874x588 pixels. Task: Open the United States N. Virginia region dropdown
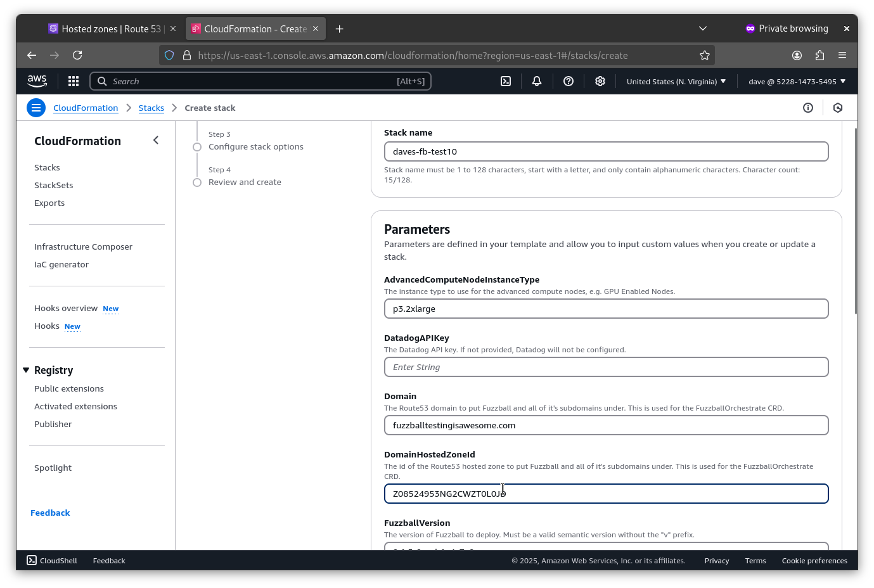[x=676, y=81]
